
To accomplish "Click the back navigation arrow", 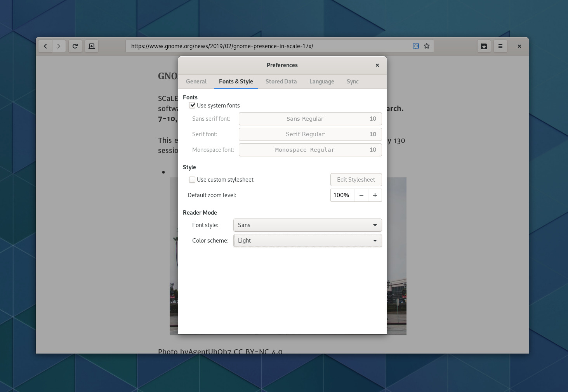I will coord(45,46).
